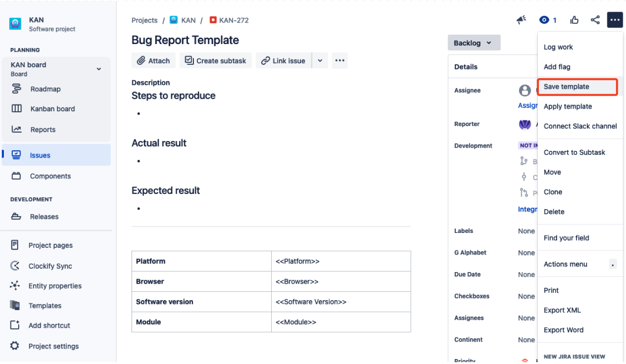The image size is (626, 364).
Task: Open Project settings gear
Action: [53, 346]
